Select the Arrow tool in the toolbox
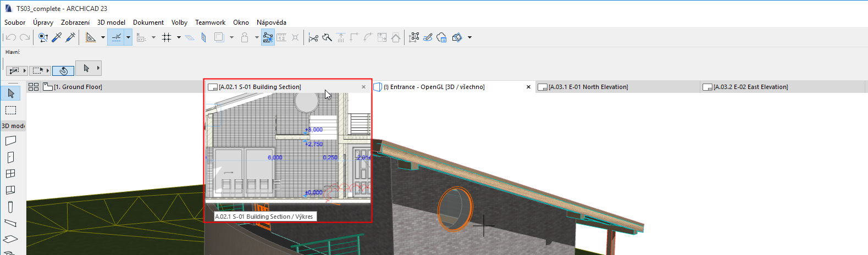This screenshot has height=255, width=868. [x=11, y=93]
